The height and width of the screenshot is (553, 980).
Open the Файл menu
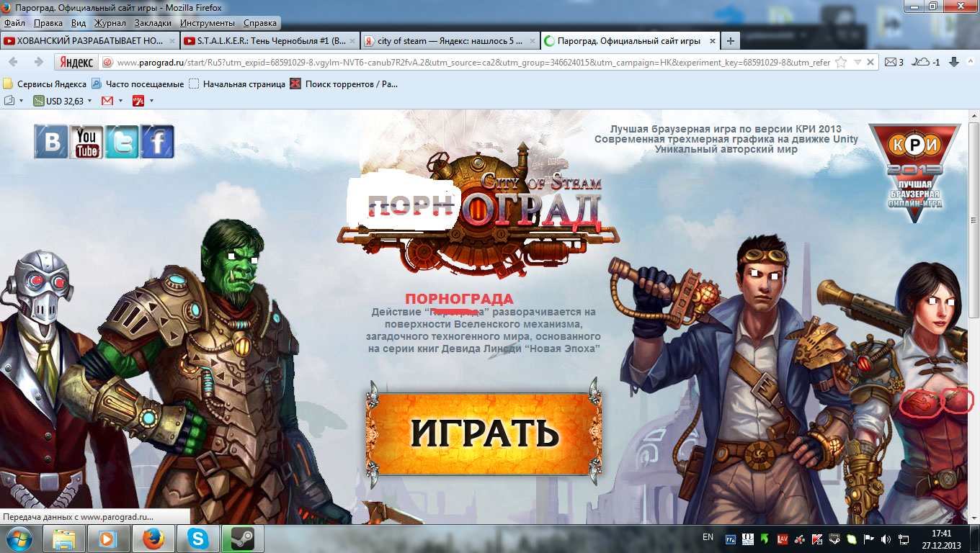[x=14, y=23]
